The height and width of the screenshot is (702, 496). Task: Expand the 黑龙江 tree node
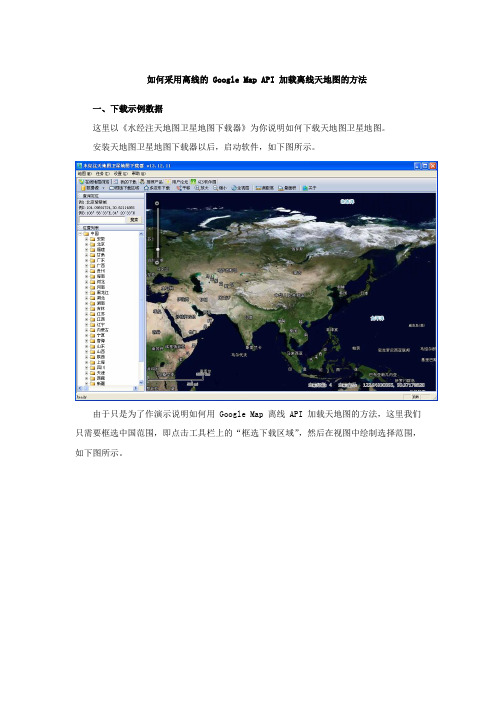click(86, 292)
